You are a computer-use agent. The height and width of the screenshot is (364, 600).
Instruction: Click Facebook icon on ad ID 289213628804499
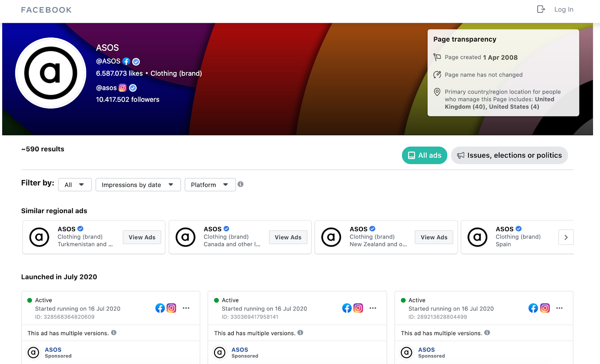coord(533,308)
